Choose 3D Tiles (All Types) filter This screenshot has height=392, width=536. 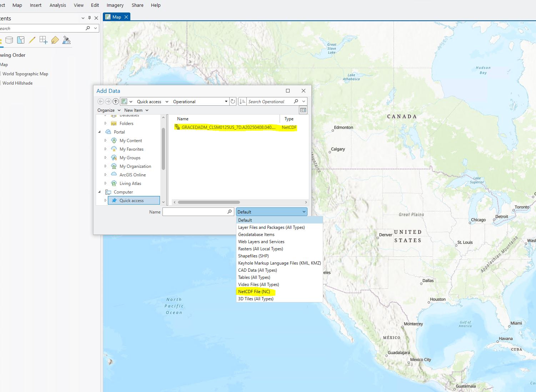280,299
